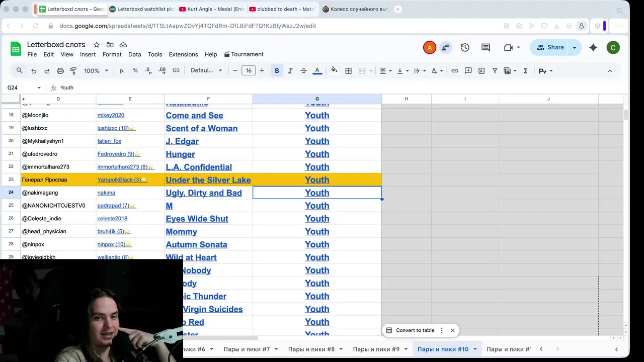Open the fill color picker
The width and height of the screenshot is (644, 362).
click(334, 71)
